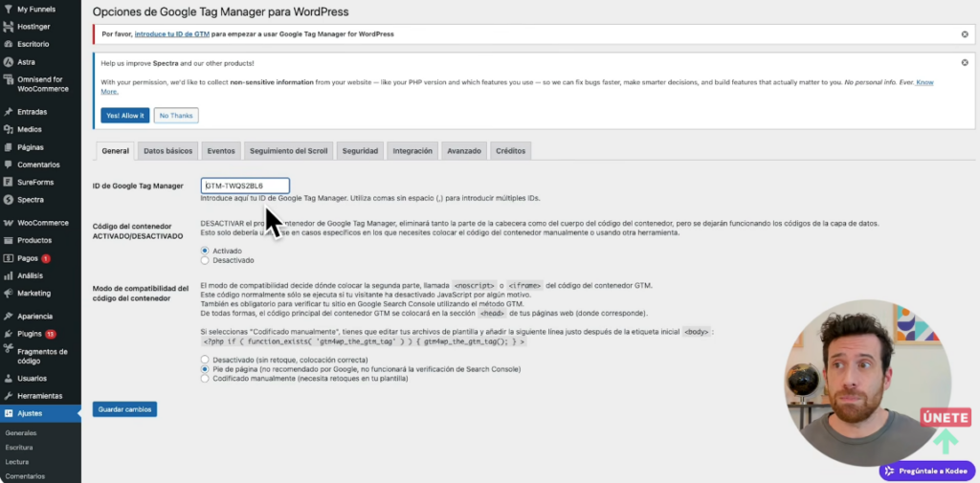Click the Pregúntale a Kodee button
980x483 pixels.
tap(927, 472)
